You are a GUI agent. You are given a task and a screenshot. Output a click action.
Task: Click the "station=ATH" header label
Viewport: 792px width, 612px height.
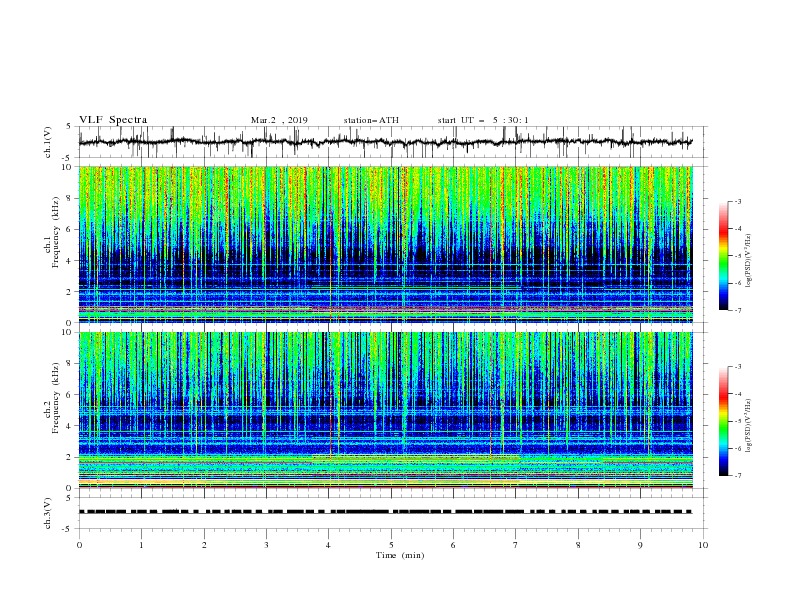point(371,120)
